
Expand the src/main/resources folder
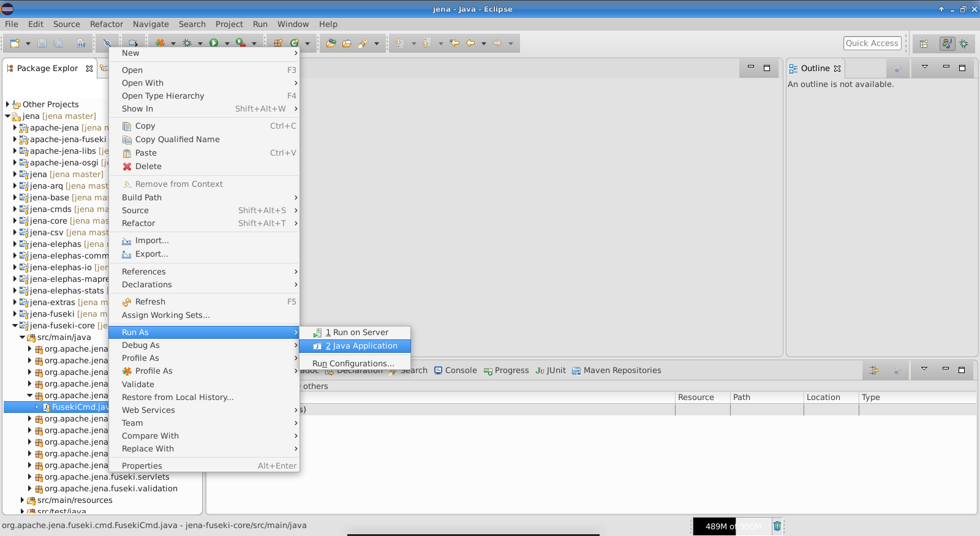pos(23,500)
